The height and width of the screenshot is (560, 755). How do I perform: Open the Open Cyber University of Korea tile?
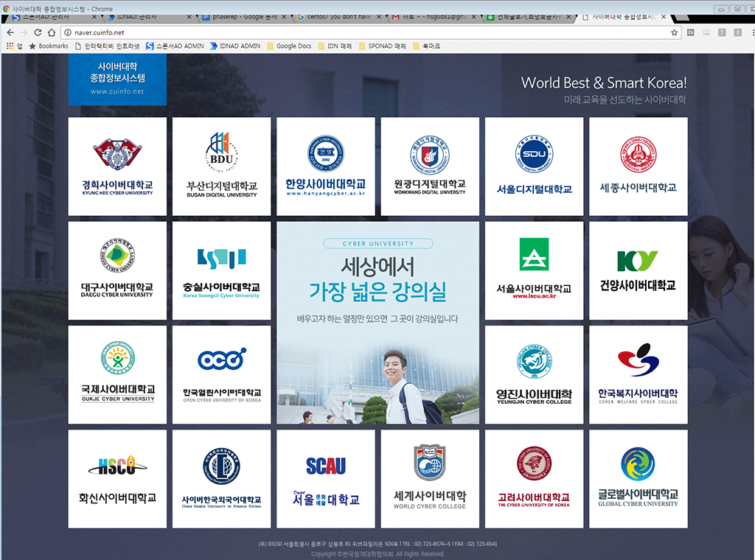pos(221,375)
